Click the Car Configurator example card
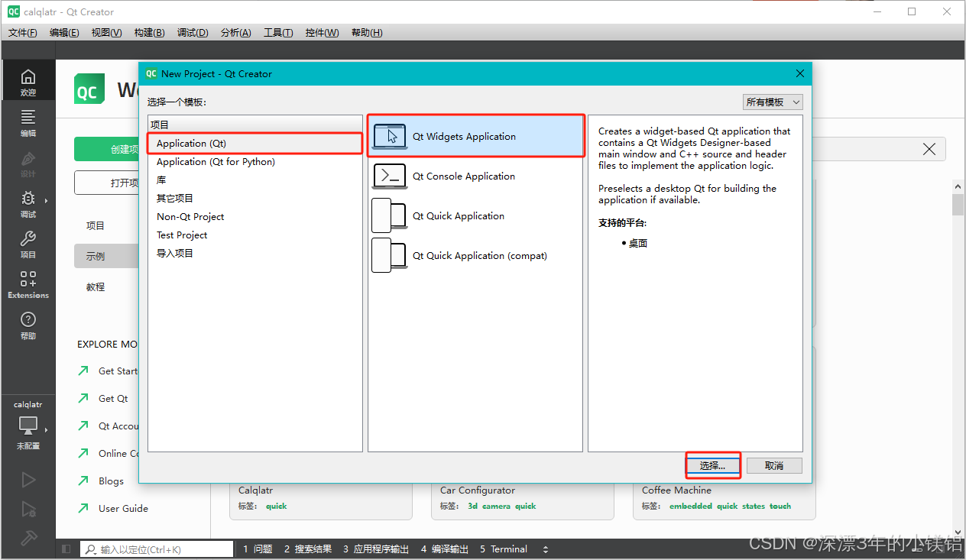The height and width of the screenshot is (560, 966). tap(523, 500)
